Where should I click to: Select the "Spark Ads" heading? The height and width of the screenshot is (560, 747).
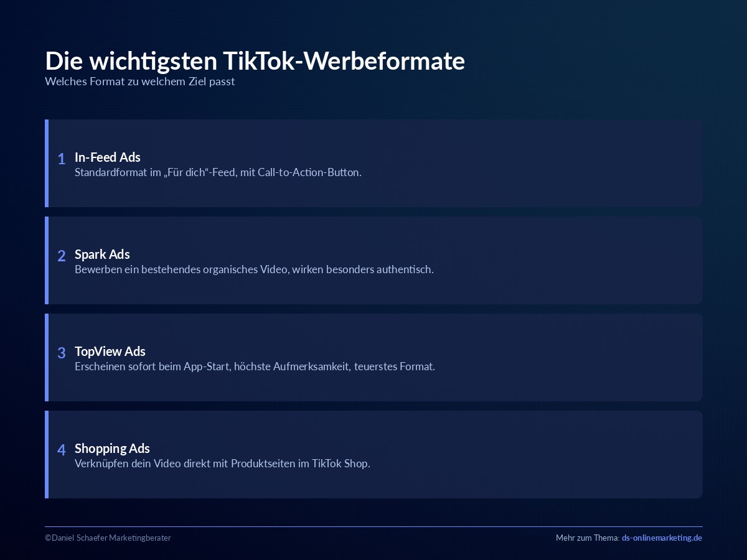click(102, 254)
